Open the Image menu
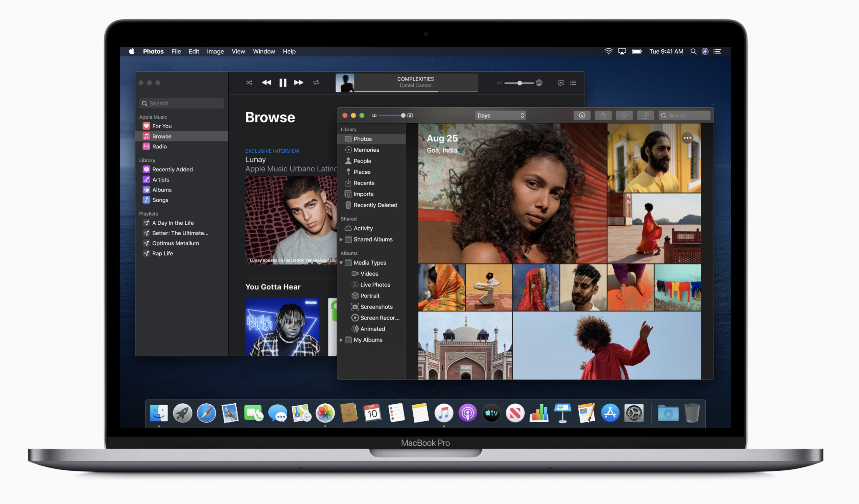The height and width of the screenshot is (504, 859). coord(215,51)
